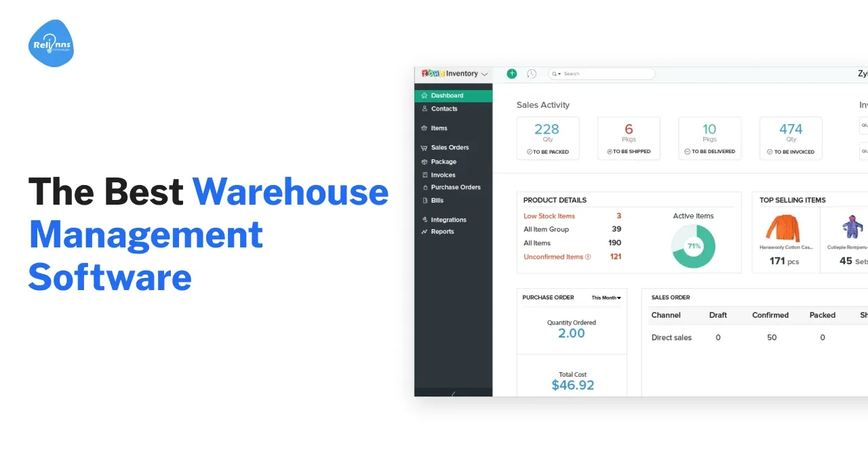Click the Items cube icon
This screenshot has width=868, height=465.
pyautogui.click(x=424, y=128)
